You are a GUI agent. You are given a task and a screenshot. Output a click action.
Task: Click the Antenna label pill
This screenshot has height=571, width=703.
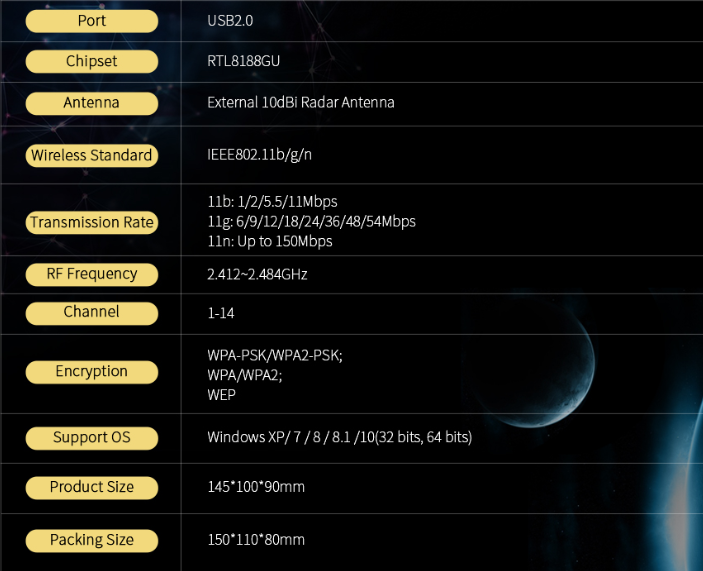tap(91, 103)
